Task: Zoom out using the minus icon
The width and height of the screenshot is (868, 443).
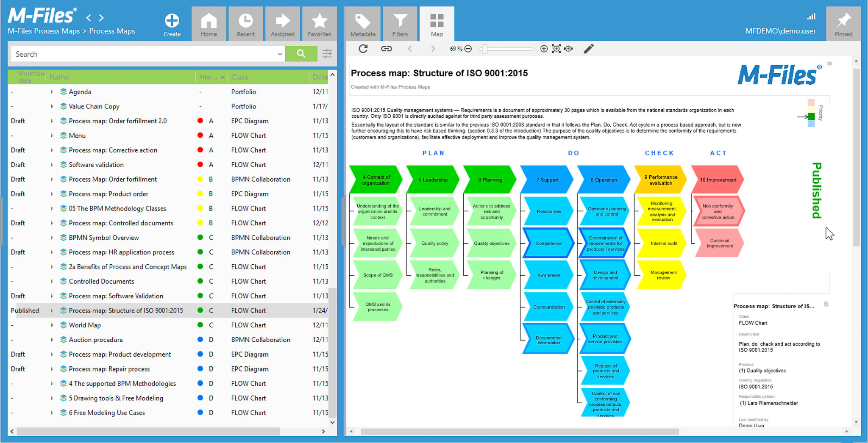Action: point(468,49)
